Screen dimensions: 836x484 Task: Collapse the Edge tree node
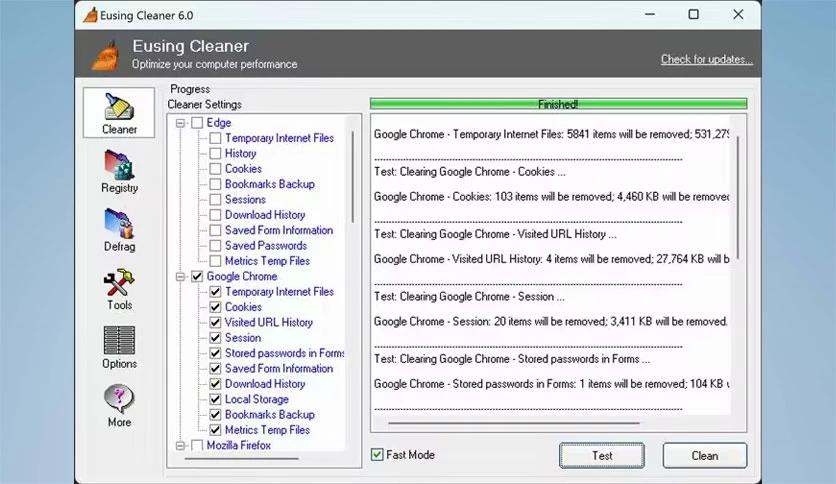coord(180,123)
